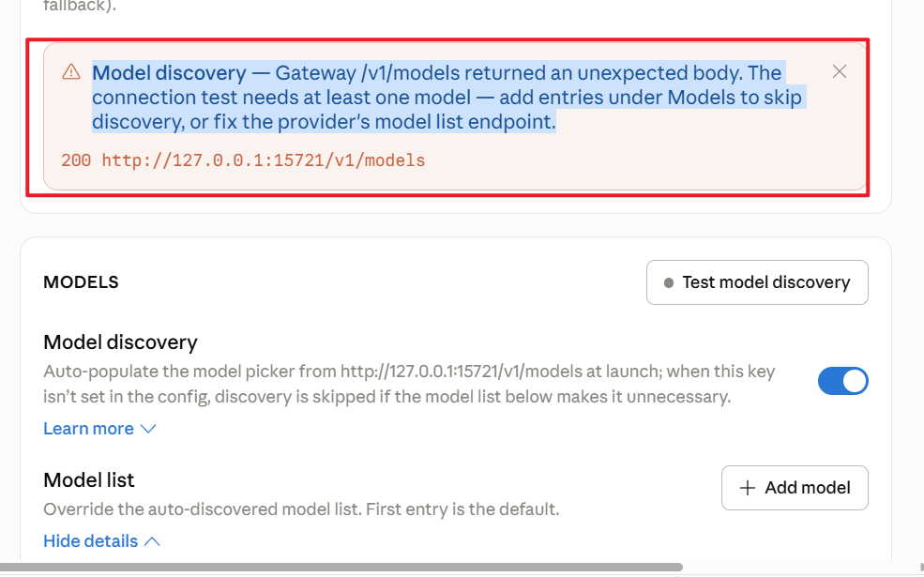Click the 'Override the auto-discovered model list' description

tap(301, 509)
